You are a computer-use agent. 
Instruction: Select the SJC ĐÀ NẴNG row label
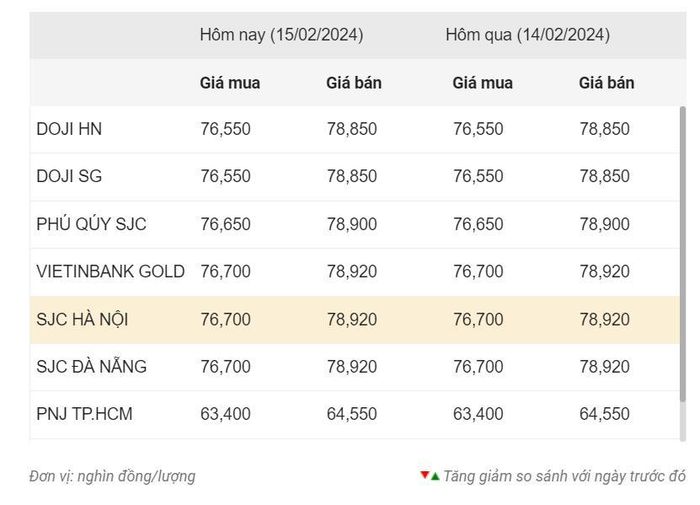[x=92, y=366]
